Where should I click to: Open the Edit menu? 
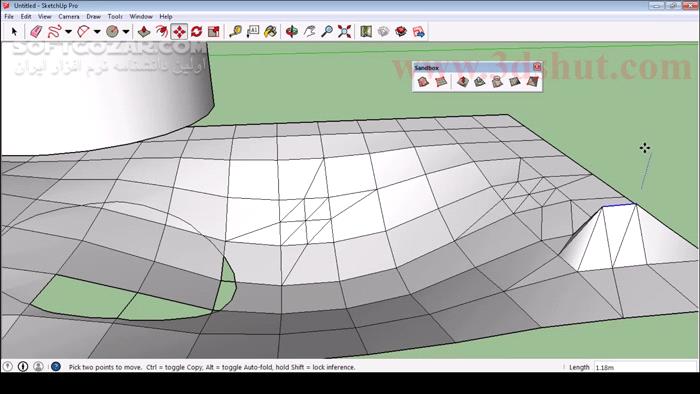tap(26, 17)
